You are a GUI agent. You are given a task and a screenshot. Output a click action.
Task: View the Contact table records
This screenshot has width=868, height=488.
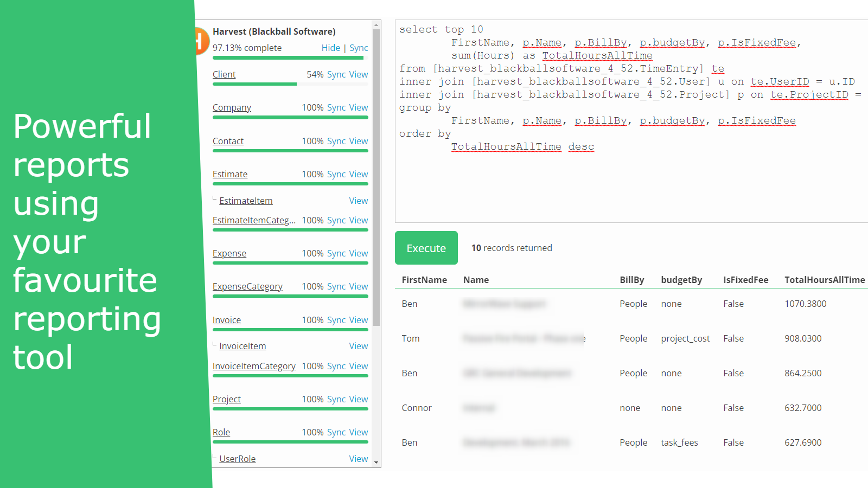coord(358,141)
